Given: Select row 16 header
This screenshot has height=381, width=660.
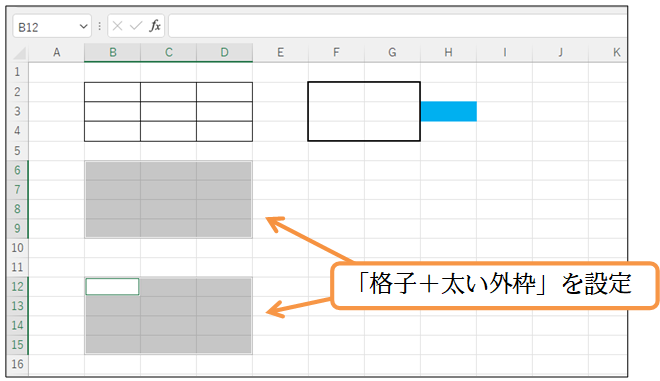Looking at the screenshot, I should (x=17, y=364).
